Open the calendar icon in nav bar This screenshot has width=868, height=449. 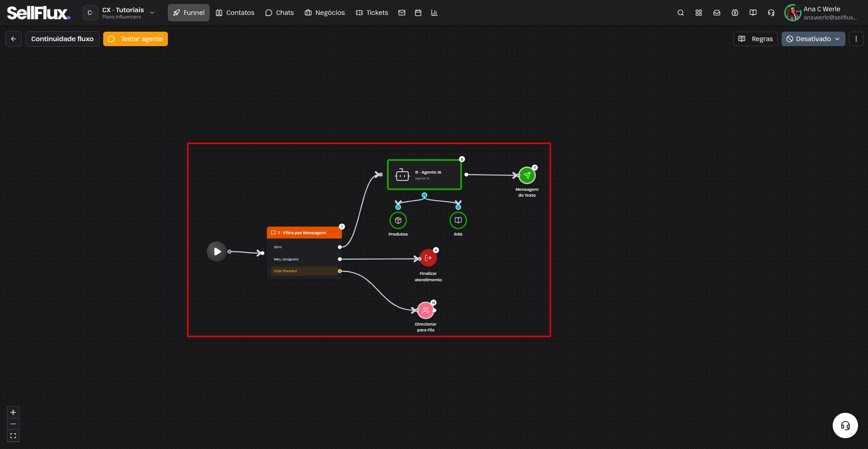tap(418, 13)
